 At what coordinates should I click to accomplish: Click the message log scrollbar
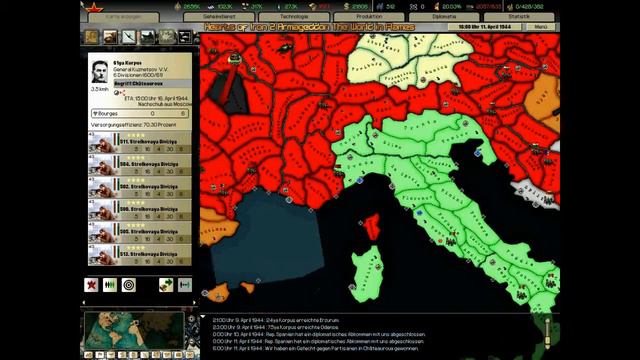[x=548, y=333]
